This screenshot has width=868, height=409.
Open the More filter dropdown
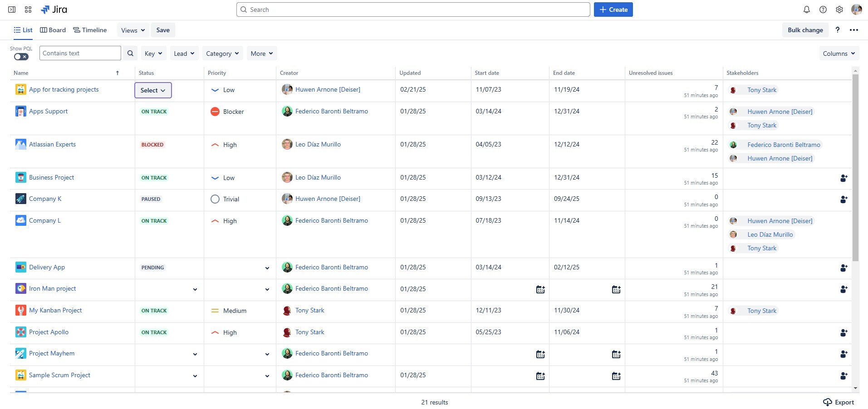(x=261, y=53)
